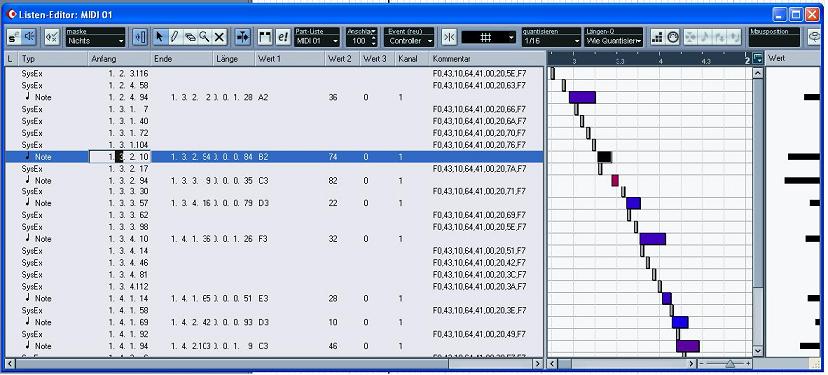828x375 pixels.
Task: Click the Anschlag velocity stepper arrows
Action: (x=374, y=41)
